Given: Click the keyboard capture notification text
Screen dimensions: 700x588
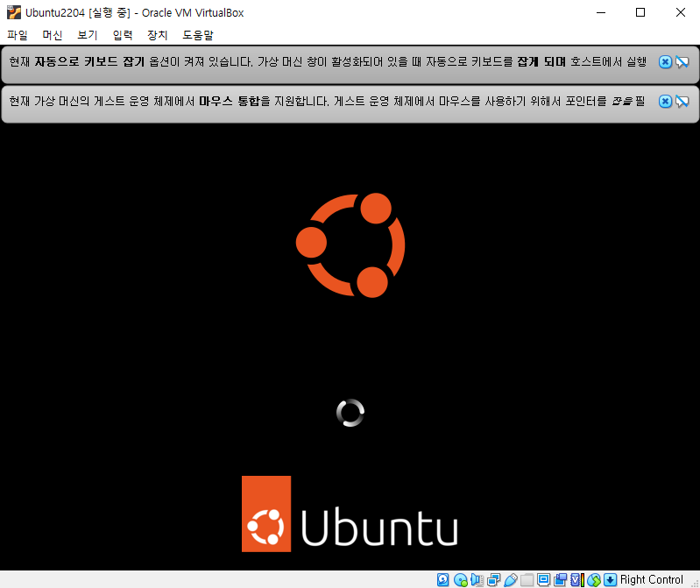Looking at the screenshot, I should 328,61.
